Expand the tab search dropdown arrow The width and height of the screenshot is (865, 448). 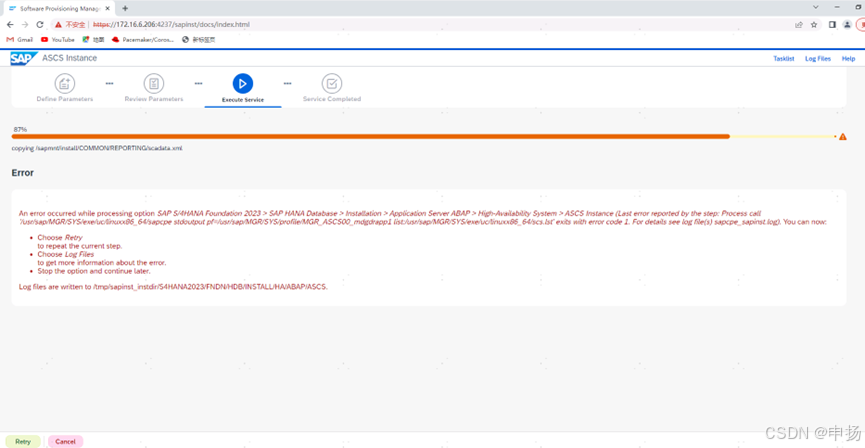tap(816, 7)
